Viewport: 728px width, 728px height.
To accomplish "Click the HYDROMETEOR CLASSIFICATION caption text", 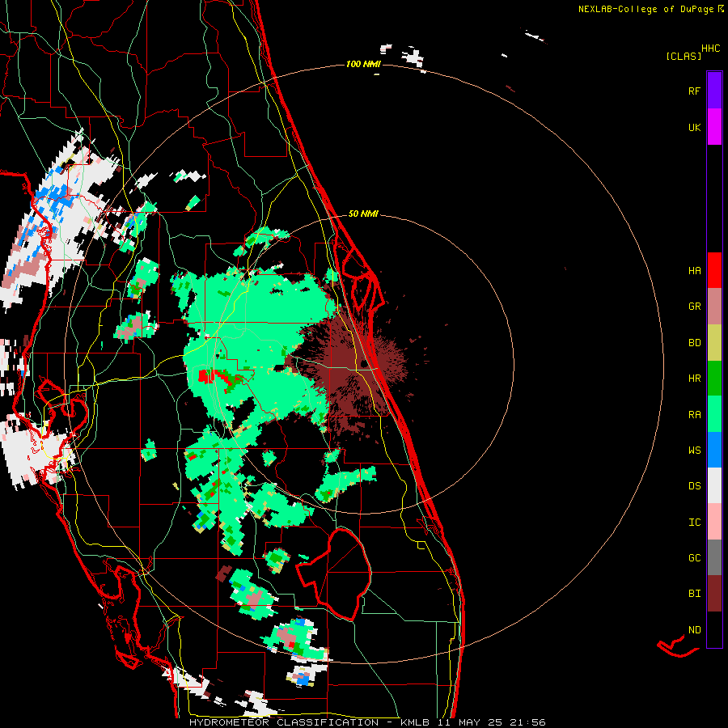I will point(284,722).
